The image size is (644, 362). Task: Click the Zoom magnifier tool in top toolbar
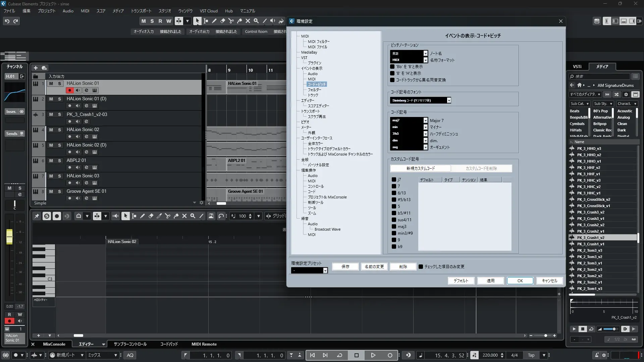(256, 21)
